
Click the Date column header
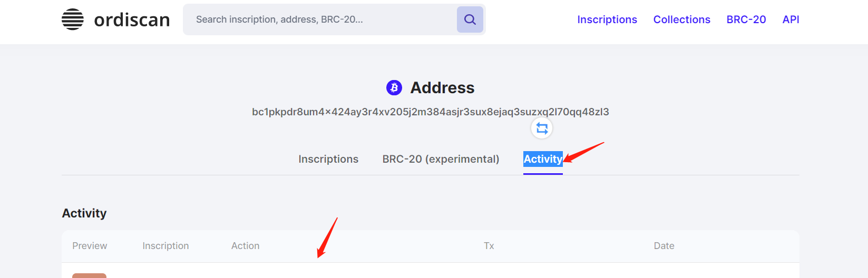click(x=664, y=246)
